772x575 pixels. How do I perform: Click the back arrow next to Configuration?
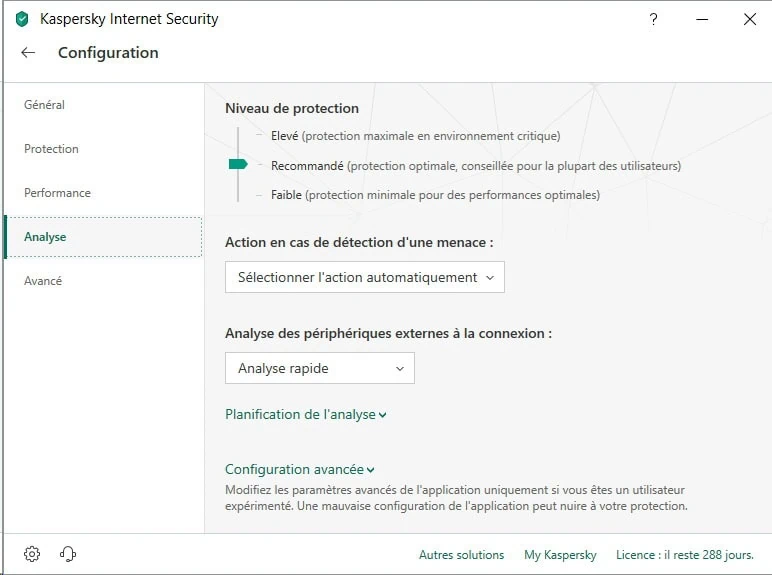click(x=28, y=53)
